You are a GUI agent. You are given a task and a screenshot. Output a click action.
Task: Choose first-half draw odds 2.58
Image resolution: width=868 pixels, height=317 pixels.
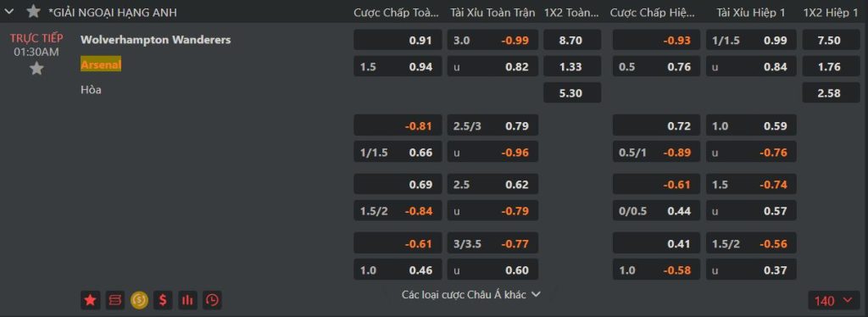click(831, 92)
